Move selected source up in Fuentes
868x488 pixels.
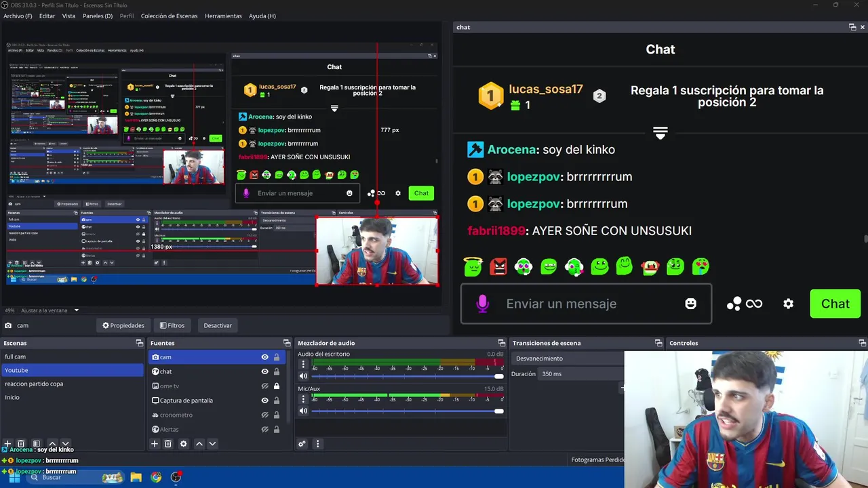pyautogui.click(x=199, y=444)
